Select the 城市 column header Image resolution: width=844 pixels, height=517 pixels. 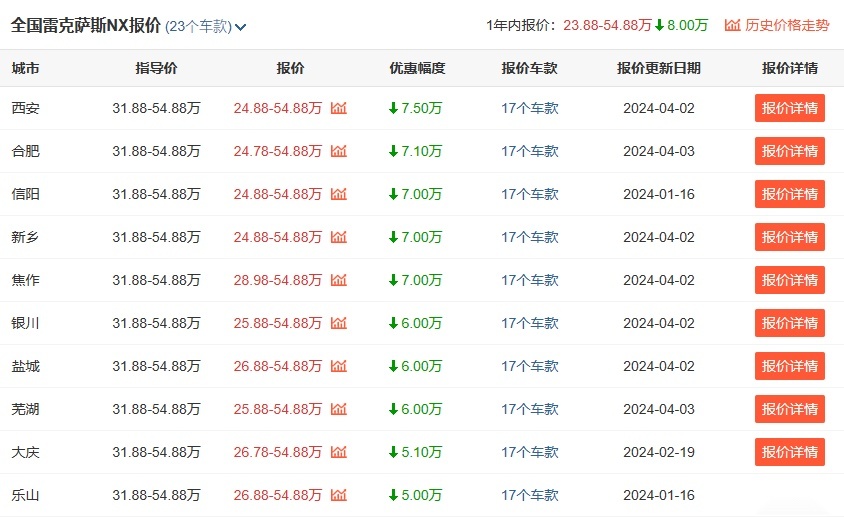point(25,68)
